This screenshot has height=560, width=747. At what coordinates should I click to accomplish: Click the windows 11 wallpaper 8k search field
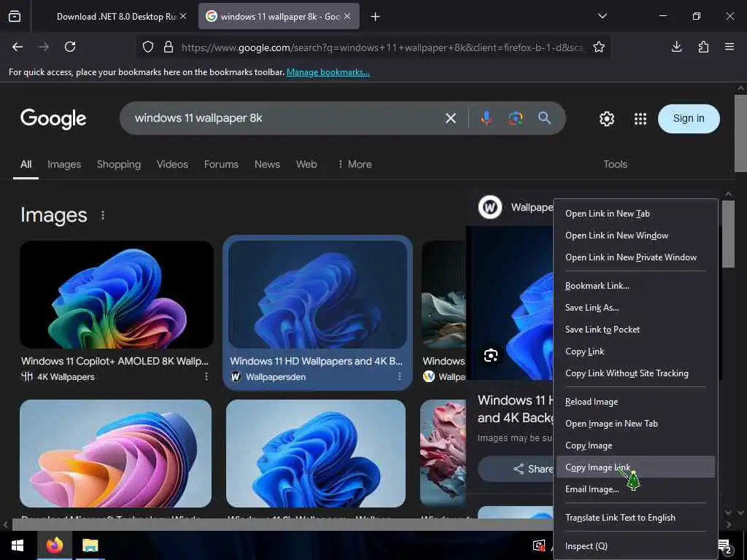pos(286,118)
